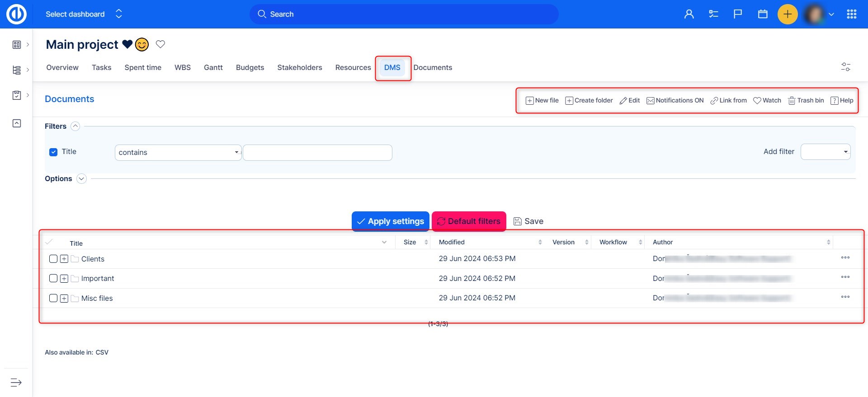868x397 pixels.
Task: Open the Add filter dropdown
Action: [825, 152]
